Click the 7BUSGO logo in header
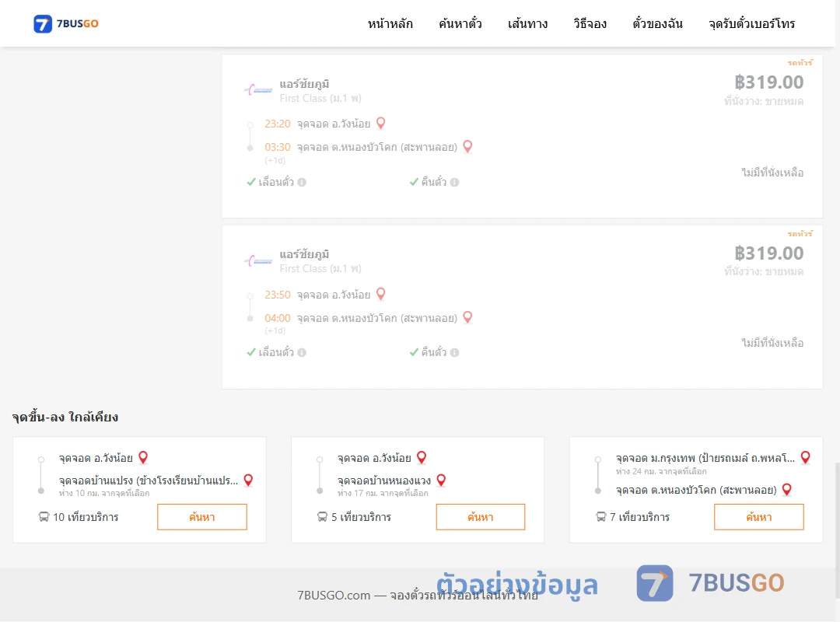 (66, 23)
